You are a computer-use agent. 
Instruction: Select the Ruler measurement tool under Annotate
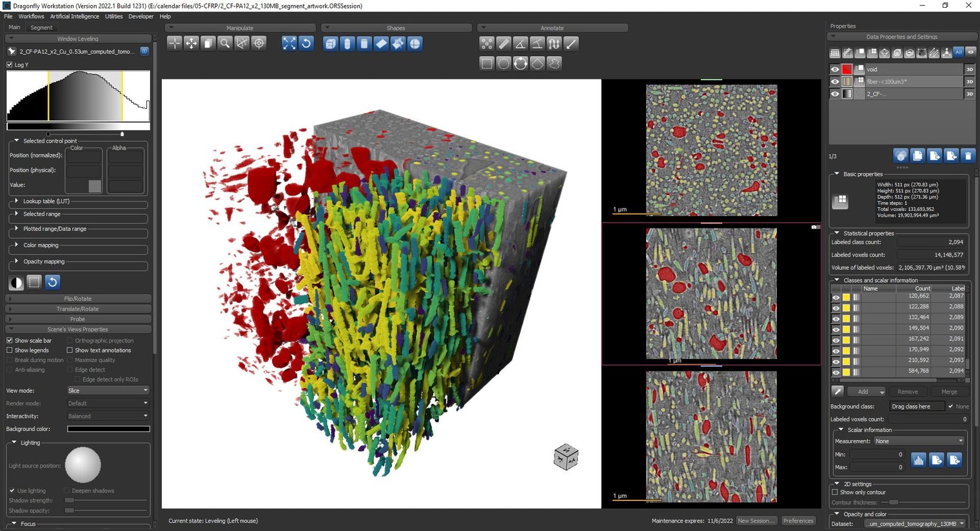click(504, 43)
